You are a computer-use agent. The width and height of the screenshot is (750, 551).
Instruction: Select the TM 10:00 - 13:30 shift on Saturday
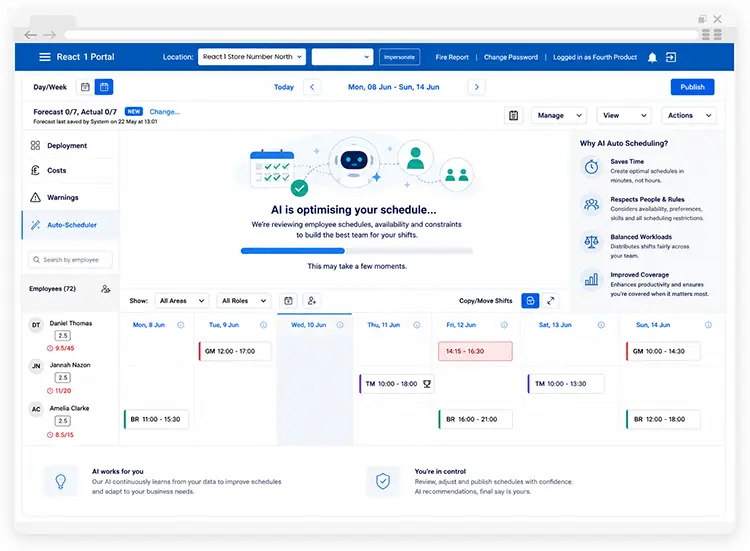(565, 384)
